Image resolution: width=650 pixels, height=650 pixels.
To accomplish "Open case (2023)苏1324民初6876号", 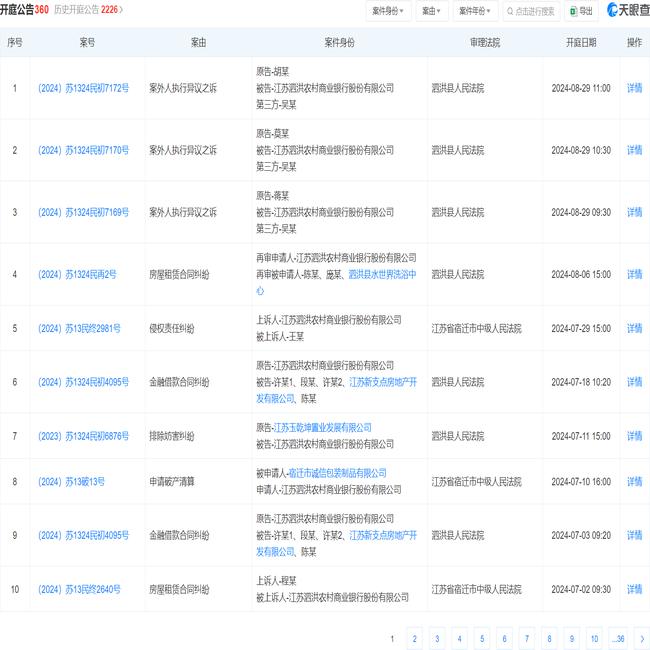I will pyautogui.click(x=83, y=436).
